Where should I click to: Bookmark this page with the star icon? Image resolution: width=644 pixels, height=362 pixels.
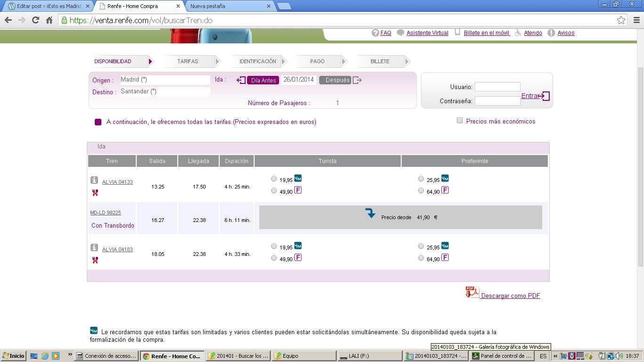[621, 20]
